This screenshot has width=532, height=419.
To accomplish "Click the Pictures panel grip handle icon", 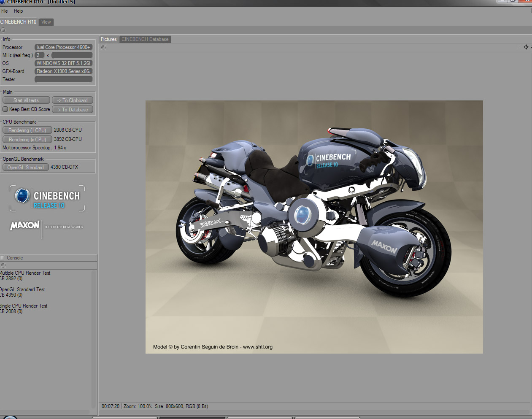I will coord(103,47).
